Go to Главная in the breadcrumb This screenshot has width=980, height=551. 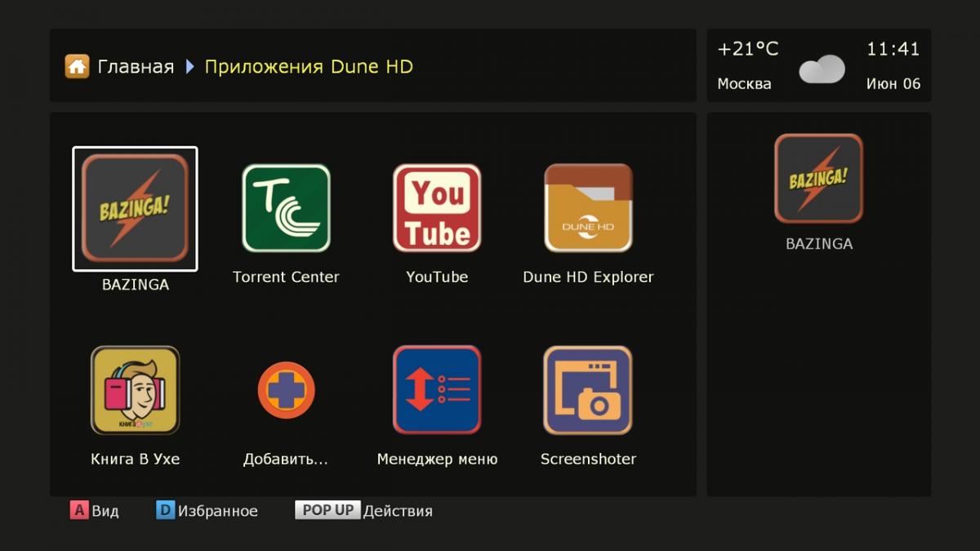[x=136, y=67]
